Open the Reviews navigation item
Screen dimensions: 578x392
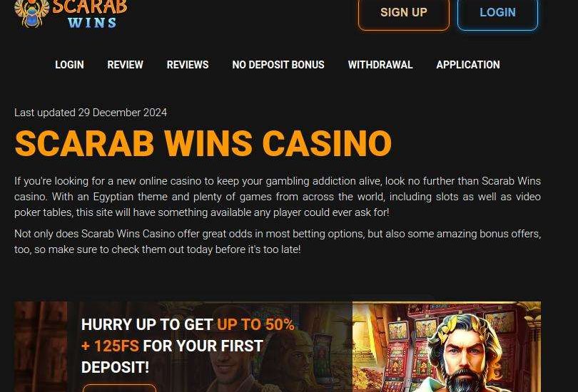(x=187, y=65)
